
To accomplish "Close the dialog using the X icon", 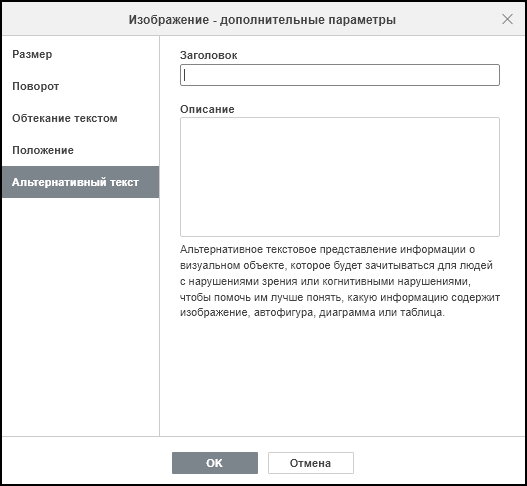I will coord(507,19).
